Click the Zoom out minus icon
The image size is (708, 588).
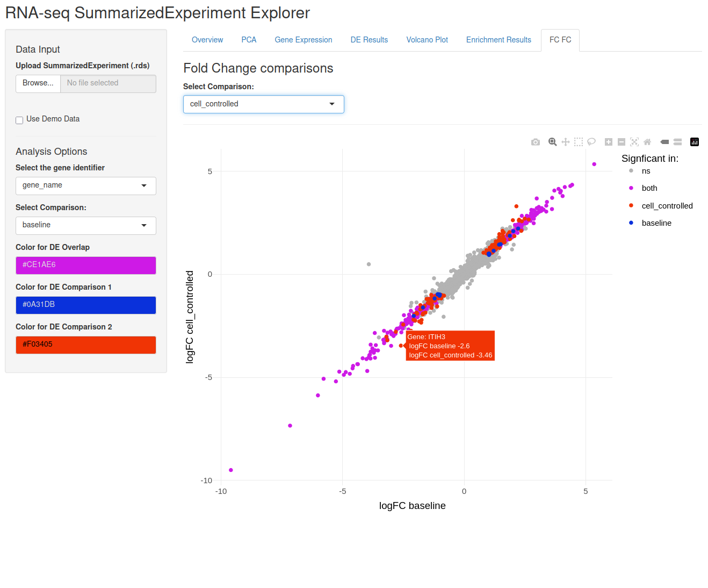(x=622, y=142)
